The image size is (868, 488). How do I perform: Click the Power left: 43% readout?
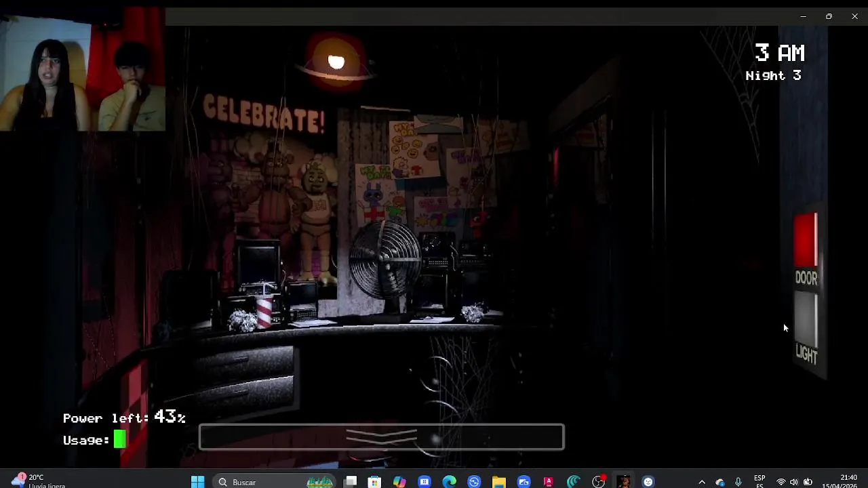[124, 418]
